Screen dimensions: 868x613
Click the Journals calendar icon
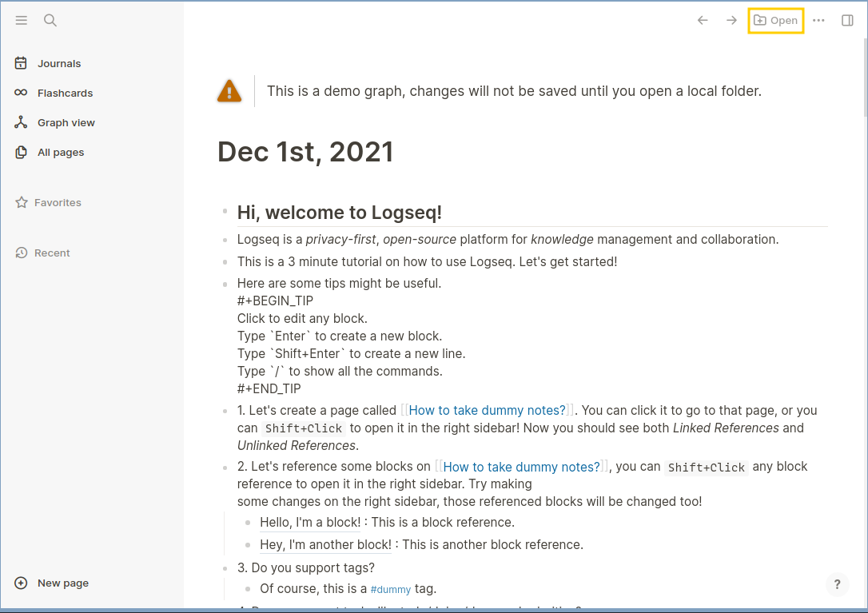(x=21, y=63)
